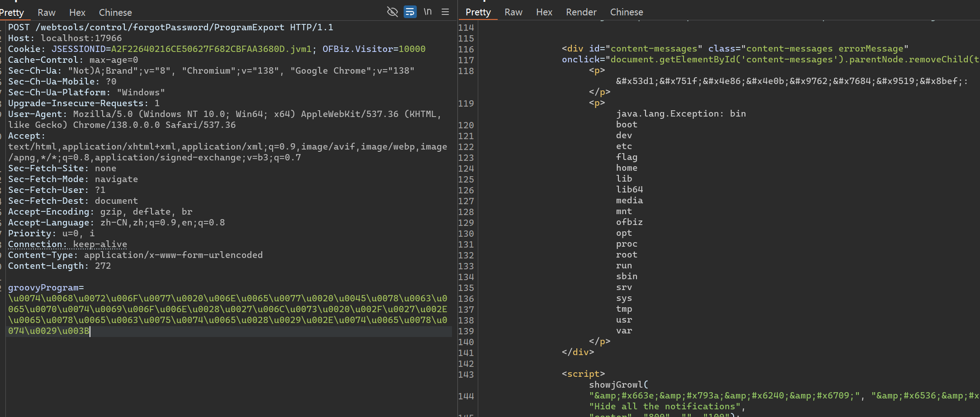Screen dimensions: 980x417
Task: Click the "Hide all the notifications" string
Action: (x=664, y=407)
